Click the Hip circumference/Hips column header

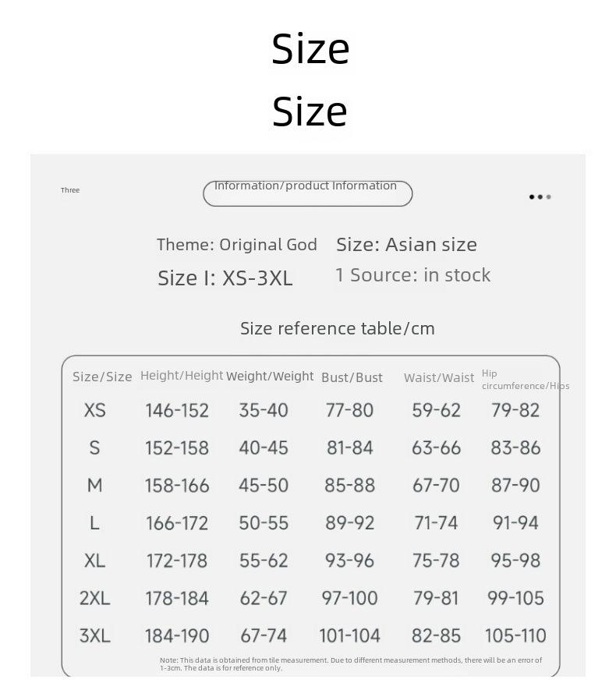coord(526,380)
